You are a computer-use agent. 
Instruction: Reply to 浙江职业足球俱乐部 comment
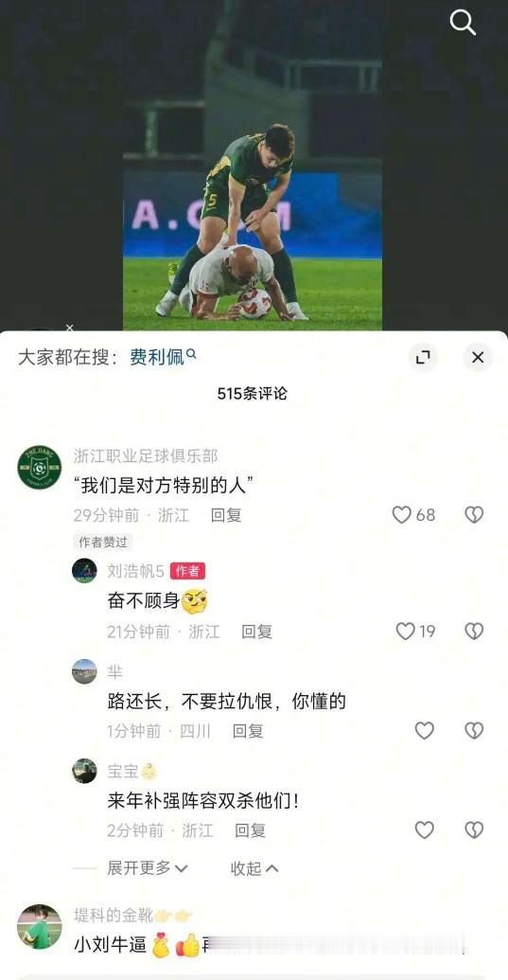(x=226, y=515)
